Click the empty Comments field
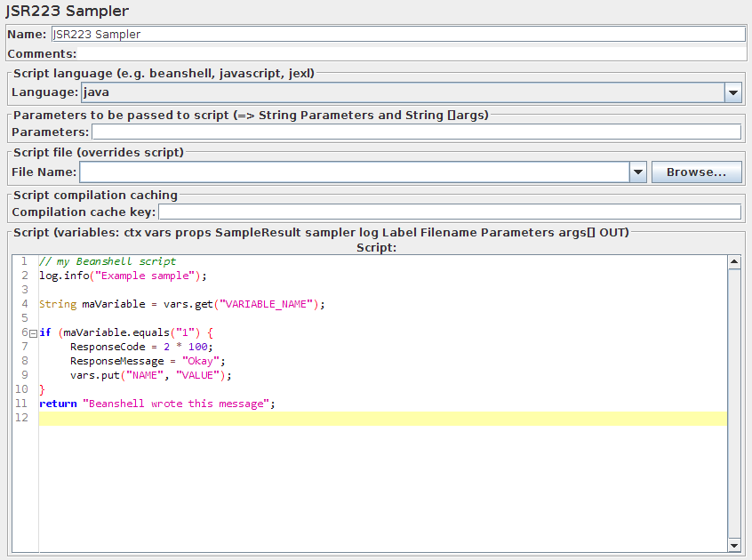Image resolution: width=752 pixels, height=560 pixels. pos(400,52)
